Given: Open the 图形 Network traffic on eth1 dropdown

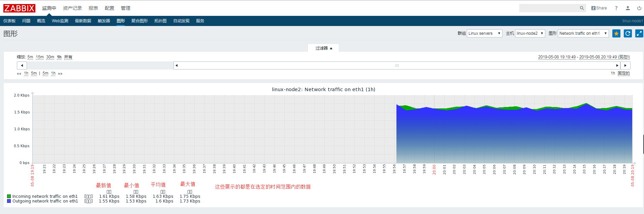Looking at the screenshot, I should click(583, 33).
